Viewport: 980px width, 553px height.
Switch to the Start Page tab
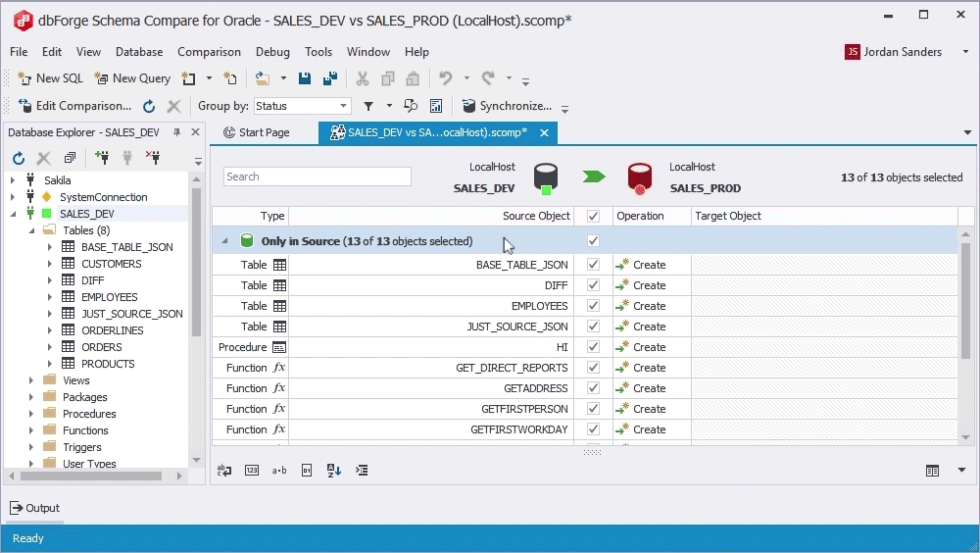click(x=257, y=132)
